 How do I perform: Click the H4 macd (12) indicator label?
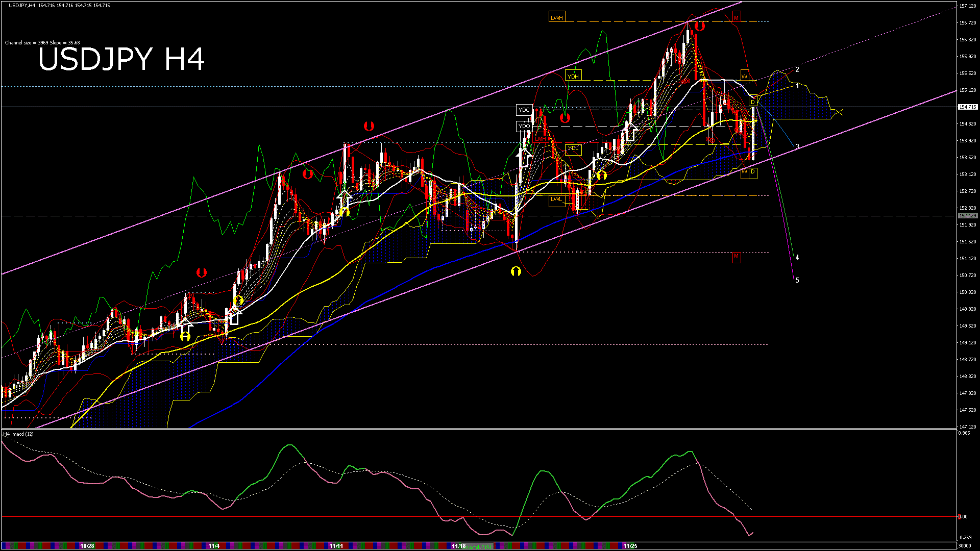18,434
